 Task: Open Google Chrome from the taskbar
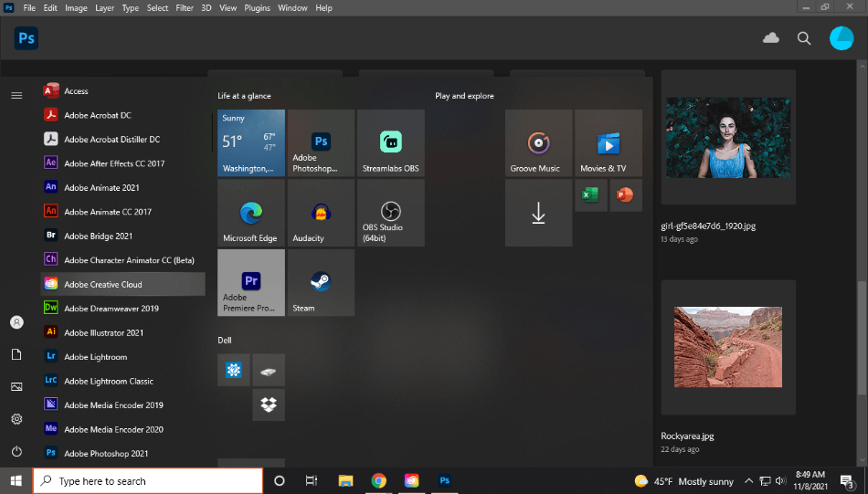point(378,480)
